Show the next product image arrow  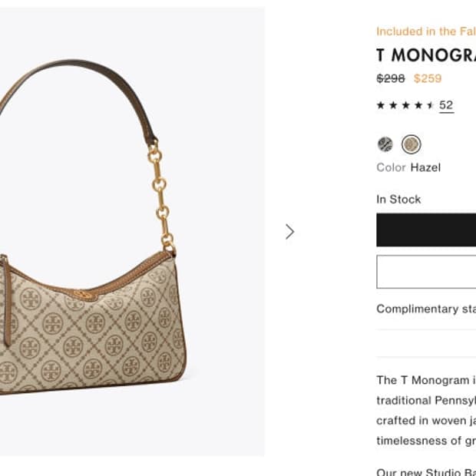tap(289, 231)
